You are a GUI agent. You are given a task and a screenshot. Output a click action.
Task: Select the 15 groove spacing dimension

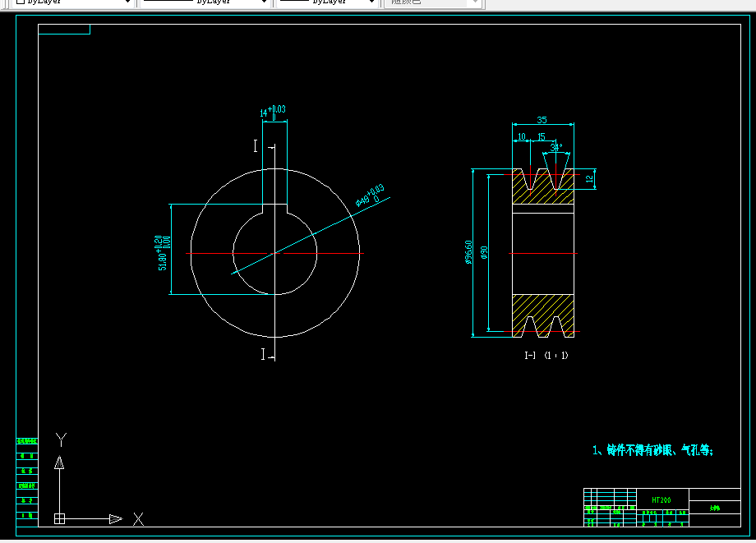point(541,137)
